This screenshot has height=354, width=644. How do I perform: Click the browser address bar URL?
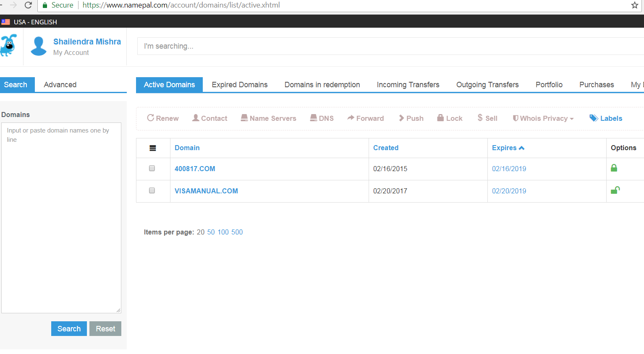pyautogui.click(x=181, y=5)
